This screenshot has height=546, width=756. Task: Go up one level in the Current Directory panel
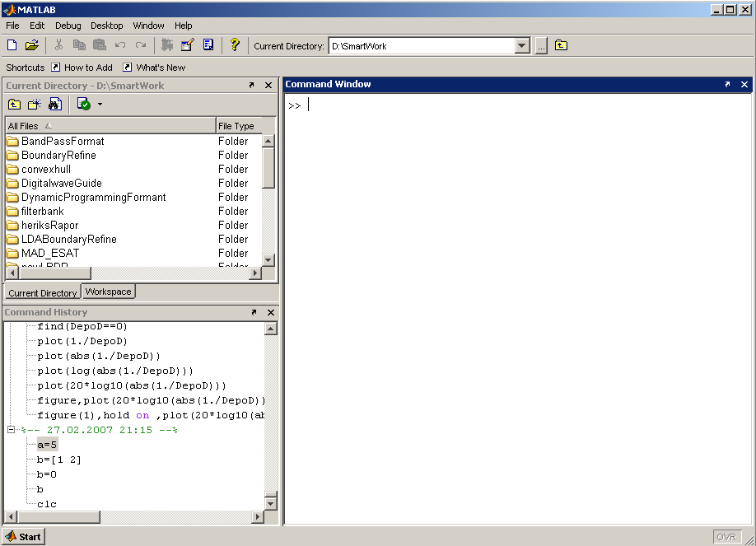click(15, 105)
